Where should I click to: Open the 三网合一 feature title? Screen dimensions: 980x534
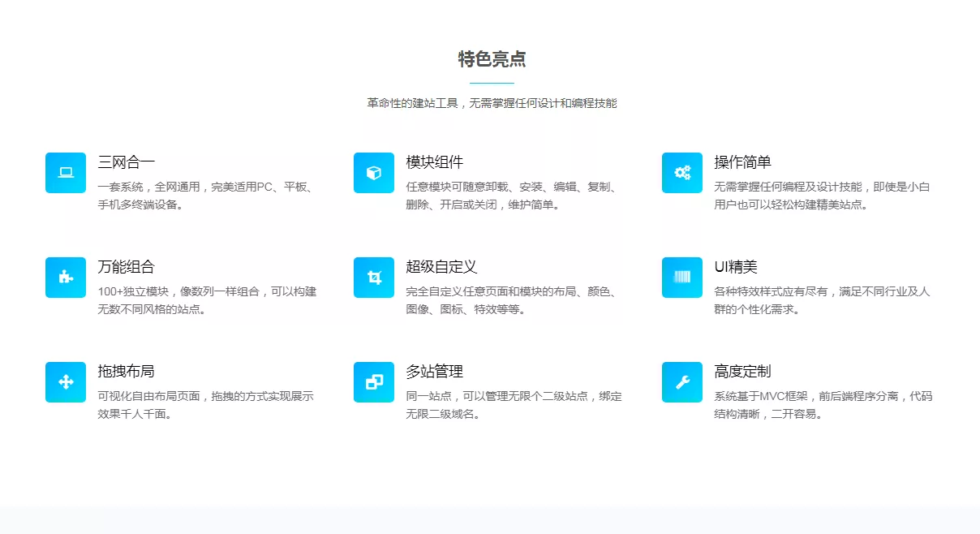point(127,162)
